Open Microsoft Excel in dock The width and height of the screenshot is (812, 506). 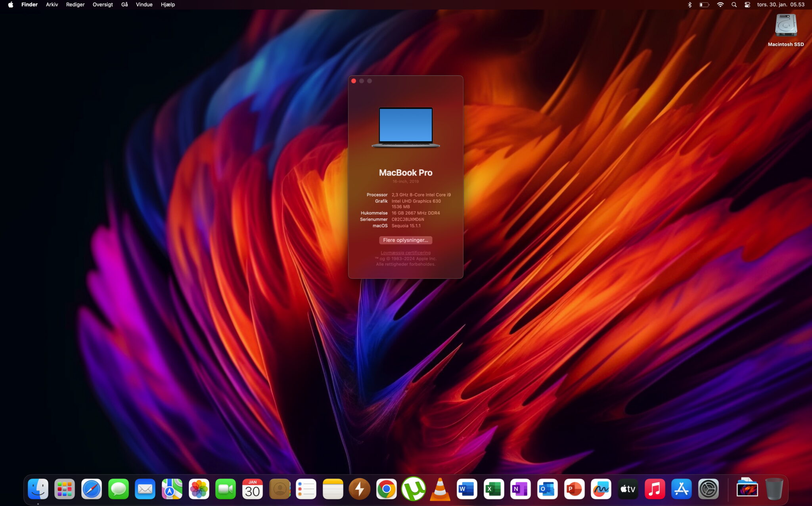point(494,489)
